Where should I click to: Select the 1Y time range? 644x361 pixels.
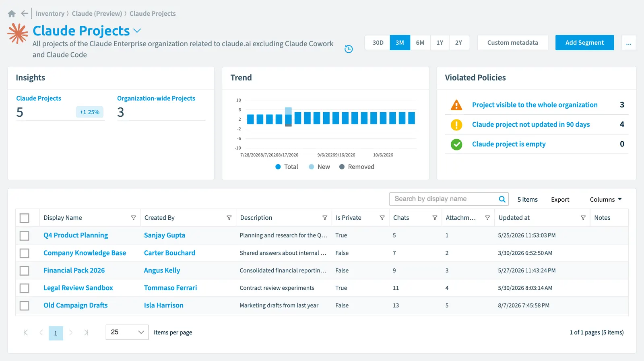440,43
